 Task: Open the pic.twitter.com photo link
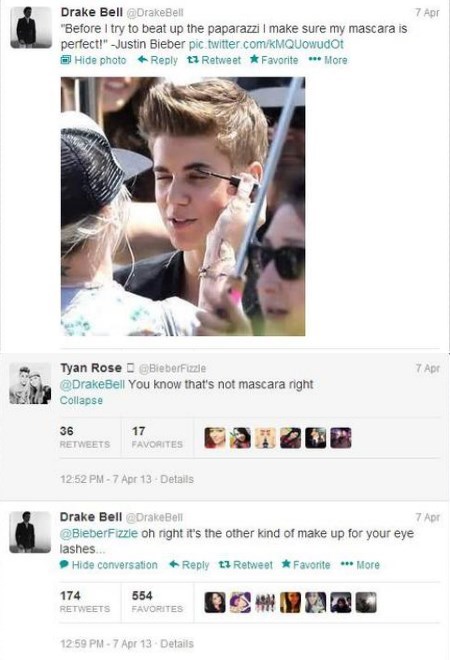tap(266, 44)
